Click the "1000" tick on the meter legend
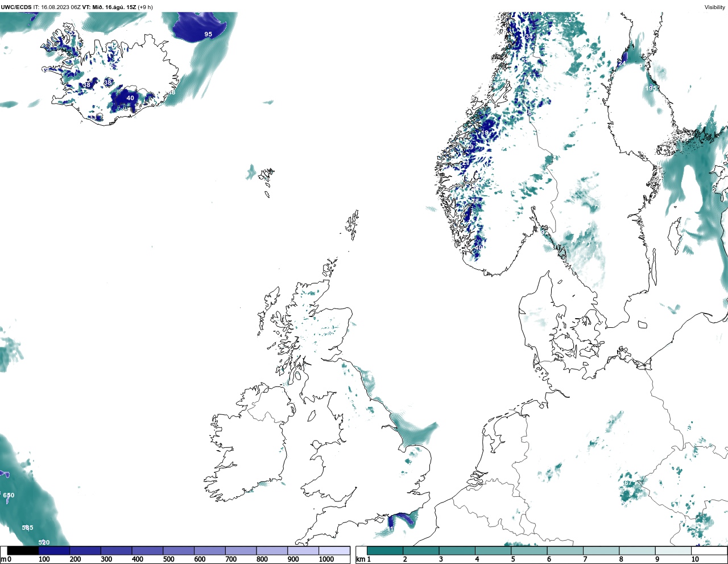728x564 pixels. click(x=326, y=559)
